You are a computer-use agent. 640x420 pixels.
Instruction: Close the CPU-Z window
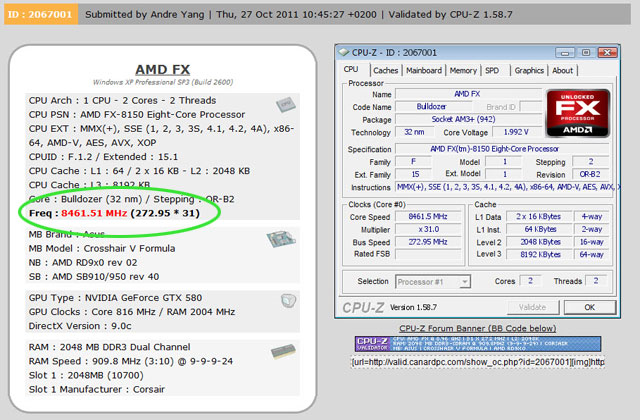click(x=607, y=53)
